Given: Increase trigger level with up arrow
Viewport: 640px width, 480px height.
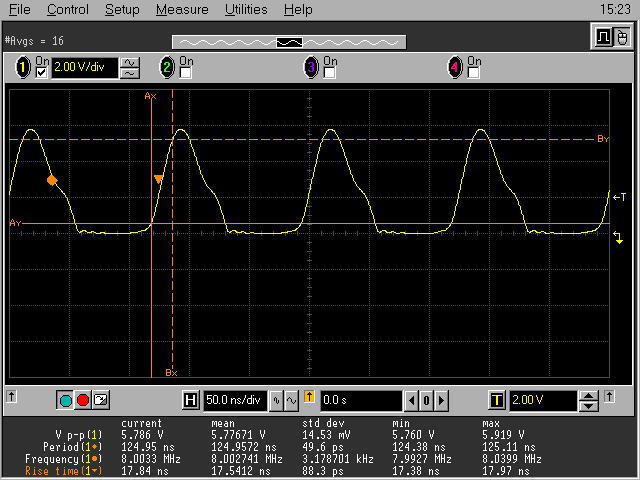Looking at the screenshot, I should pos(589,395).
